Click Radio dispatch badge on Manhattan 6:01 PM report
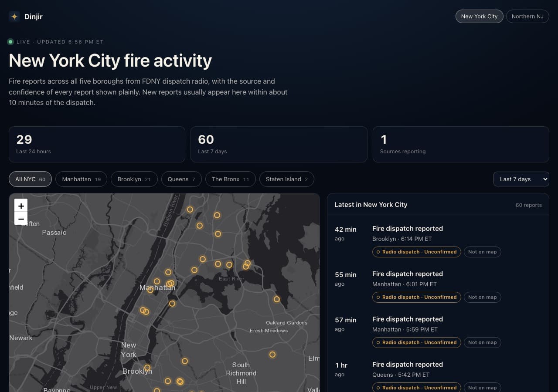 pyautogui.click(x=416, y=297)
